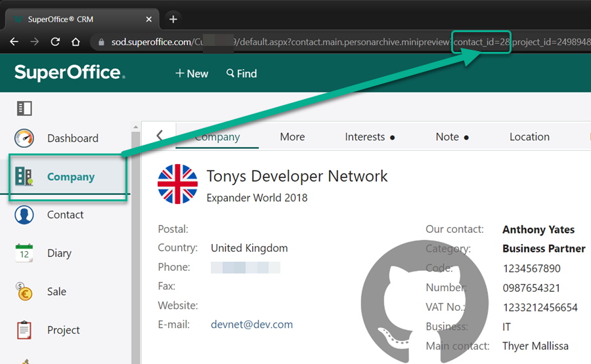Screen dimensions: 591x364
Task: Click the SuperOffice logo
Action: (69, 73)
